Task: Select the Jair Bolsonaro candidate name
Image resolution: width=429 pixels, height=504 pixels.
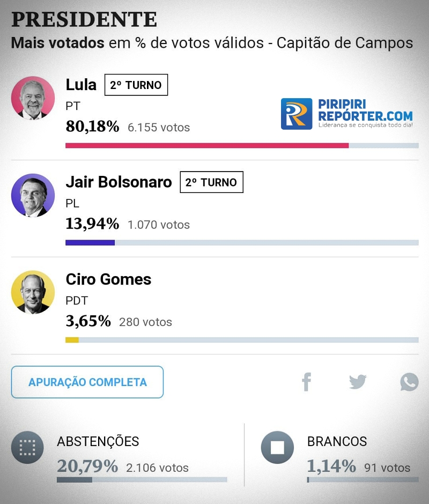Action: pyautogui.click(x=119, y=182)
